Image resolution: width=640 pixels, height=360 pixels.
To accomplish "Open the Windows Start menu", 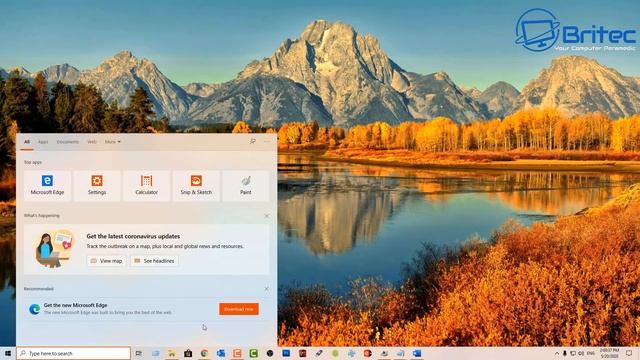I will coord(8,353).
